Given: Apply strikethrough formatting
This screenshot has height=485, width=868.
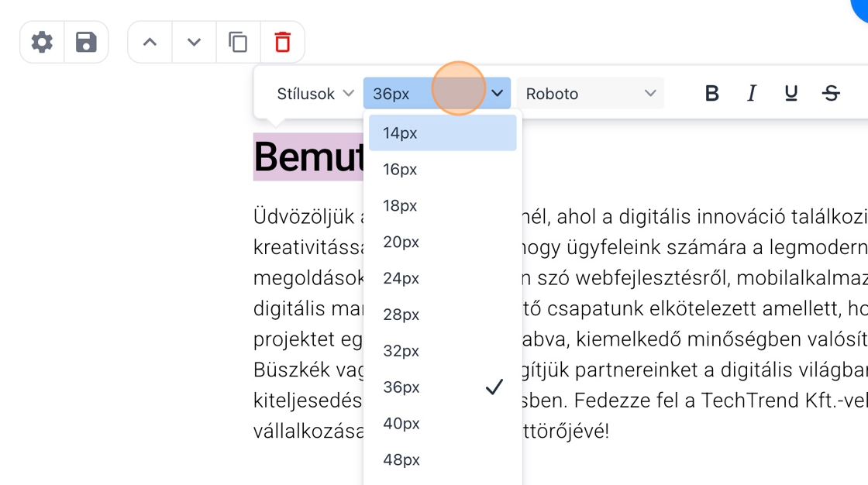Looking at the screenshot, I should pos(831,94).
